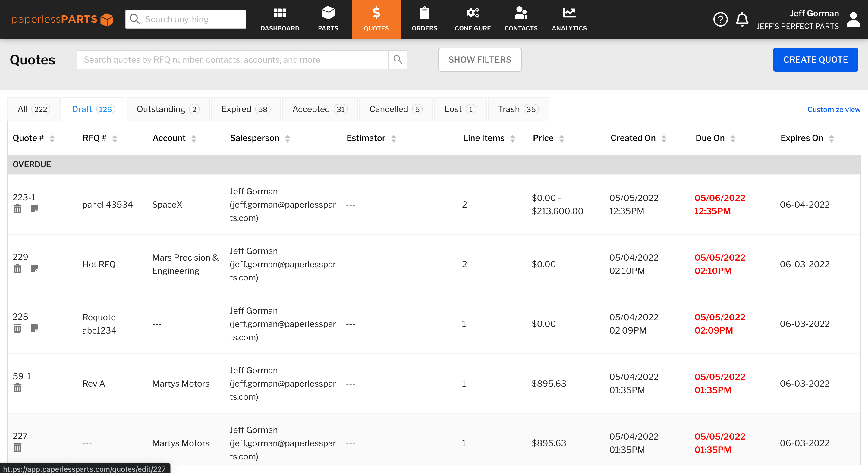Viewport: 868px width, 473px height.
Task: Sort by Expires On column
Action: (832, 138)
